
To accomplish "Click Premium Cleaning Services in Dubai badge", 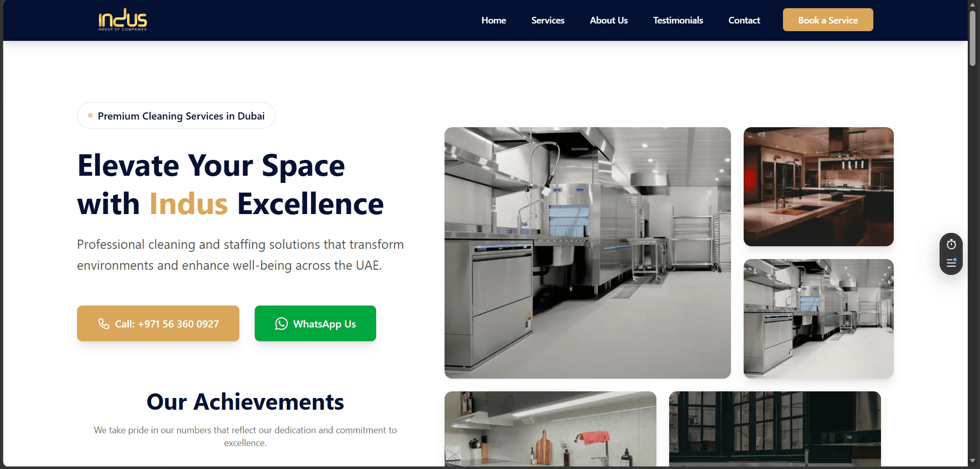I will click(176, 115).
